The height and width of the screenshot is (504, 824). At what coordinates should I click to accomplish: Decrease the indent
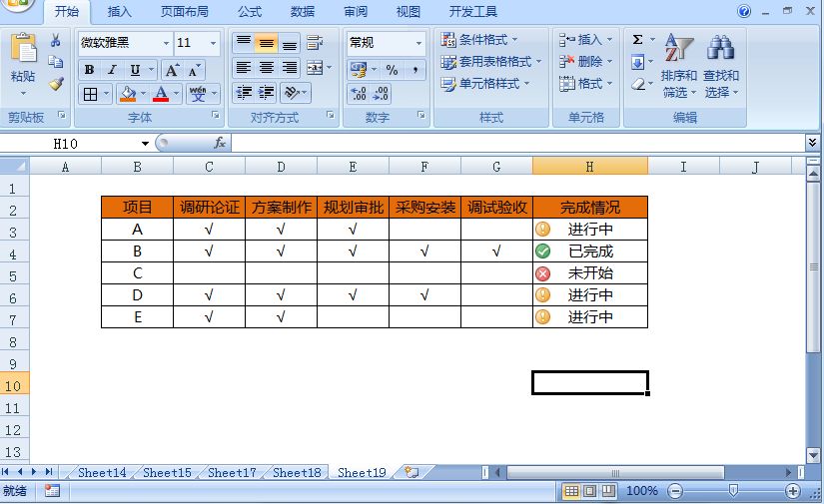(x=244, y=93)
